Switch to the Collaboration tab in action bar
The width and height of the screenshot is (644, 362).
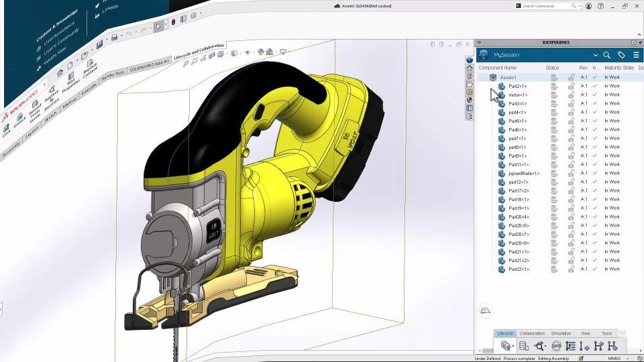(532, 333)
